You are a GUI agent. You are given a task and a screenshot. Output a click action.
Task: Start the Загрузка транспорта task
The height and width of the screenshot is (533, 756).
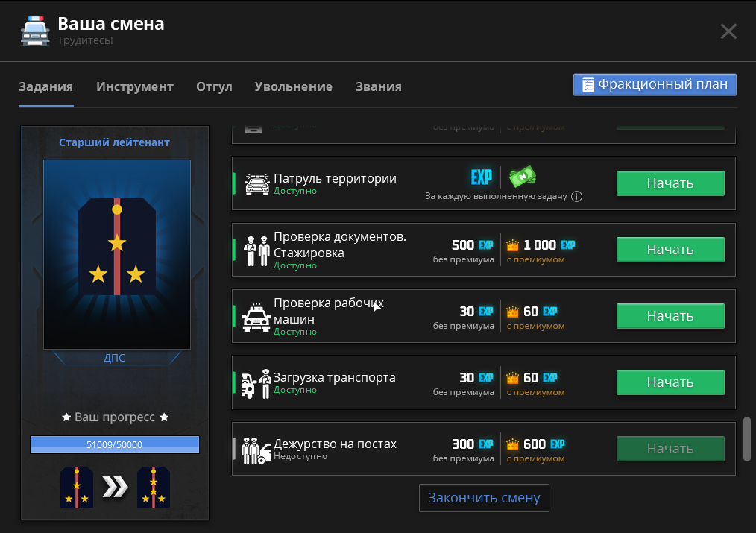click(670, 382)
